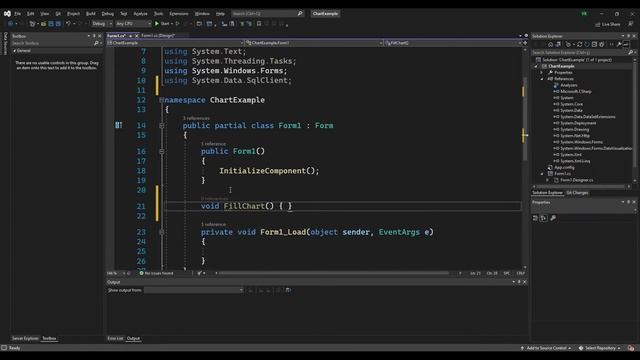
Task: Click the Properties panel wrench icon
Action: 553,218
